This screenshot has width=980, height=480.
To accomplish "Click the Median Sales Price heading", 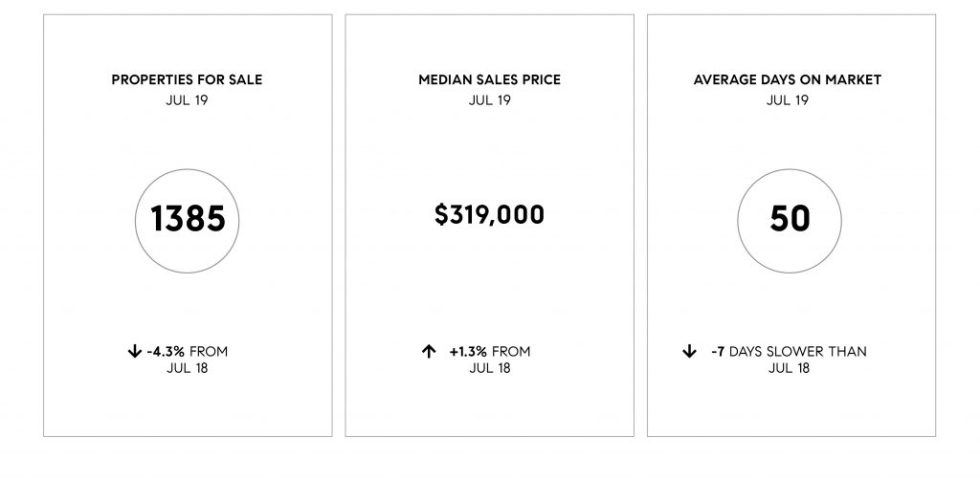I will click(x=489, y=80).
